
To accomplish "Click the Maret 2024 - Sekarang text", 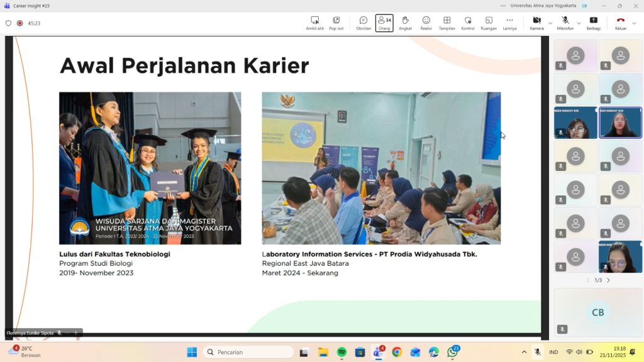I will [x=300, y=273].
